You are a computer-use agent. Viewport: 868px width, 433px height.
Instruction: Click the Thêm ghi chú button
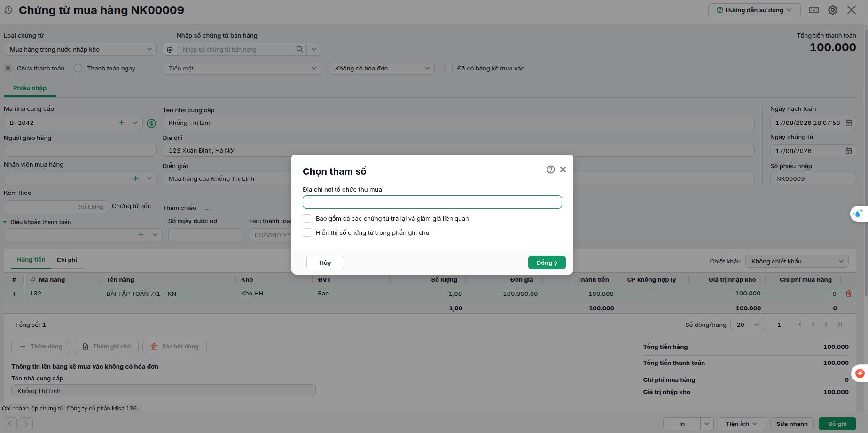pos(106,347)
